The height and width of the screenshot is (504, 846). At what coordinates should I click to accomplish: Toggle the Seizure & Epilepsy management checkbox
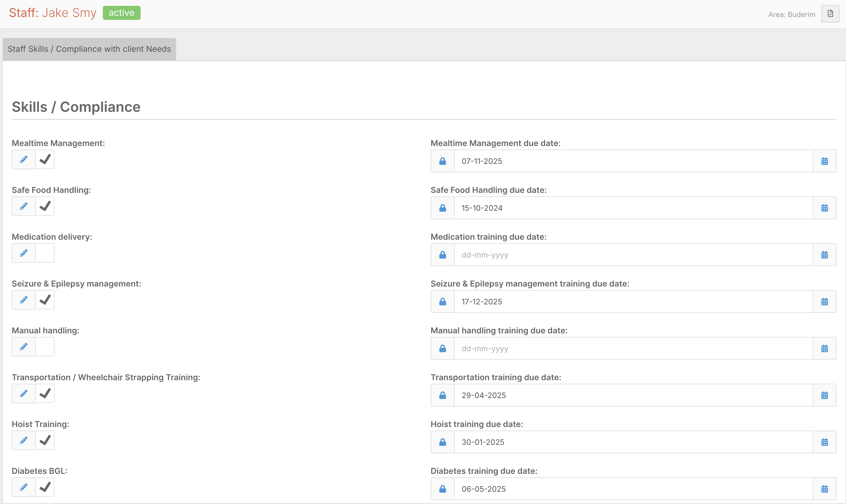point(45,300)
